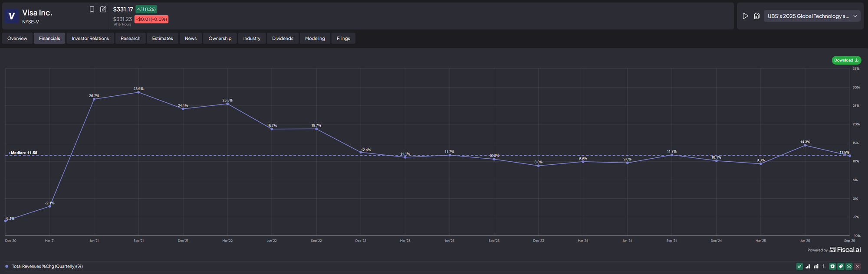Open the UBS 2025 Global Technology dropdown
This screenshot has height=274, width=868.
pyautogui.click(x=808, y=16)
